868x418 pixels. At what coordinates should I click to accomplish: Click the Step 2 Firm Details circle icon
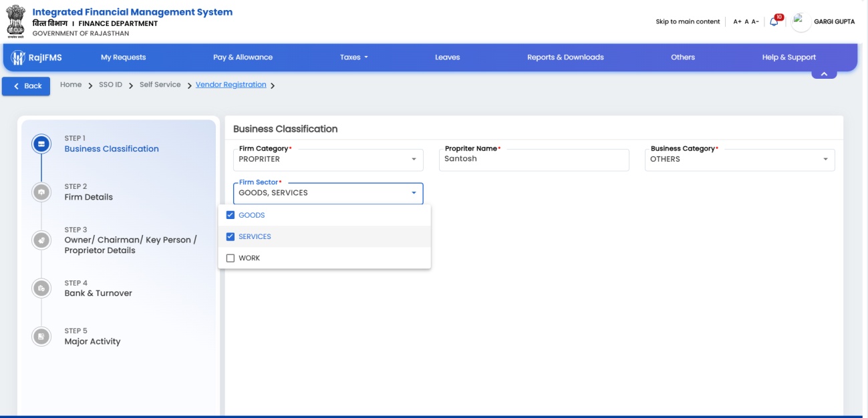(41, 192)
